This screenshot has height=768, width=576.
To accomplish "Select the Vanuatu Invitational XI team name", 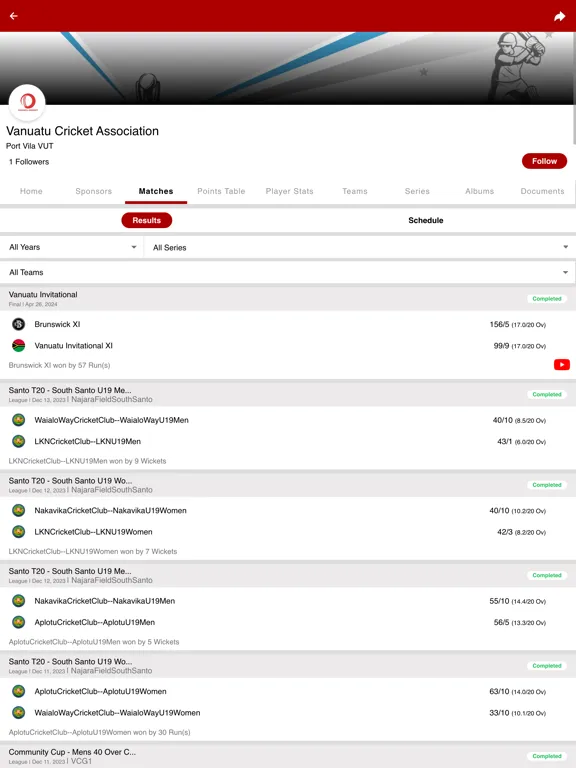I will coord(73,346).
